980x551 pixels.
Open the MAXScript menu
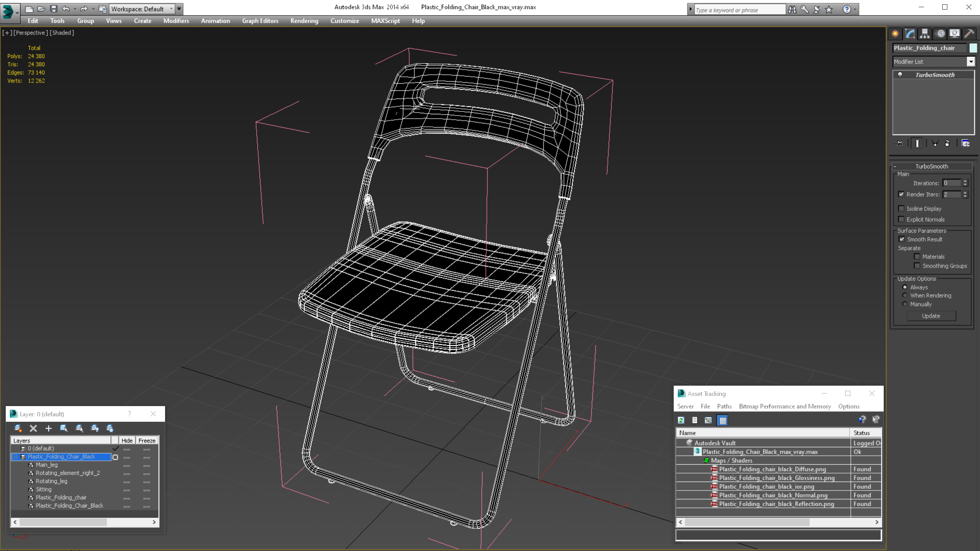click(386, 21)
